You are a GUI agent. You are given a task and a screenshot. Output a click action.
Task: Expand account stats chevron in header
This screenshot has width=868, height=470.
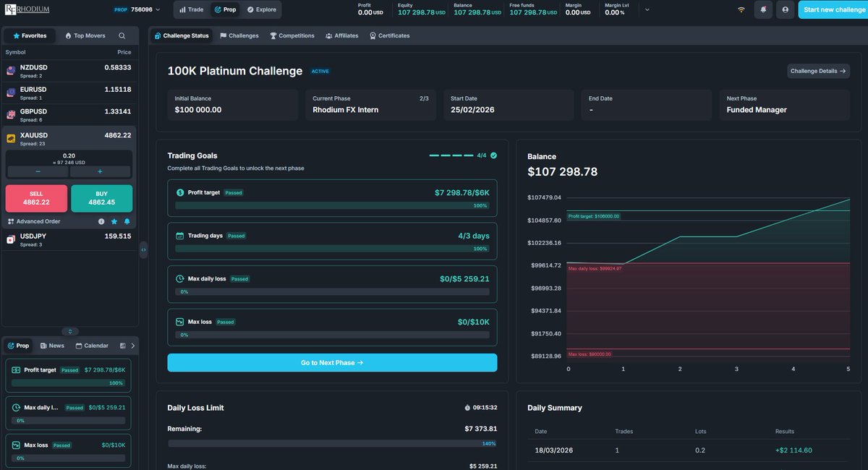[647, 9]
